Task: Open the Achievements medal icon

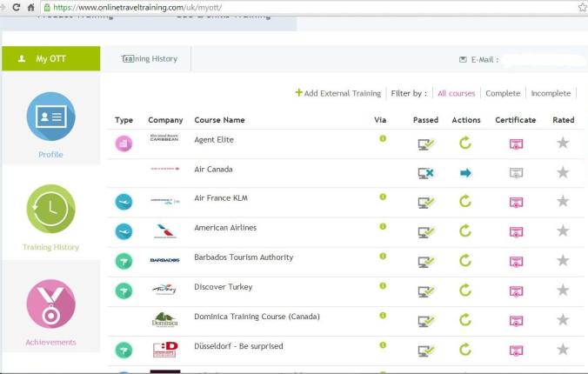Action: [50, 304]
